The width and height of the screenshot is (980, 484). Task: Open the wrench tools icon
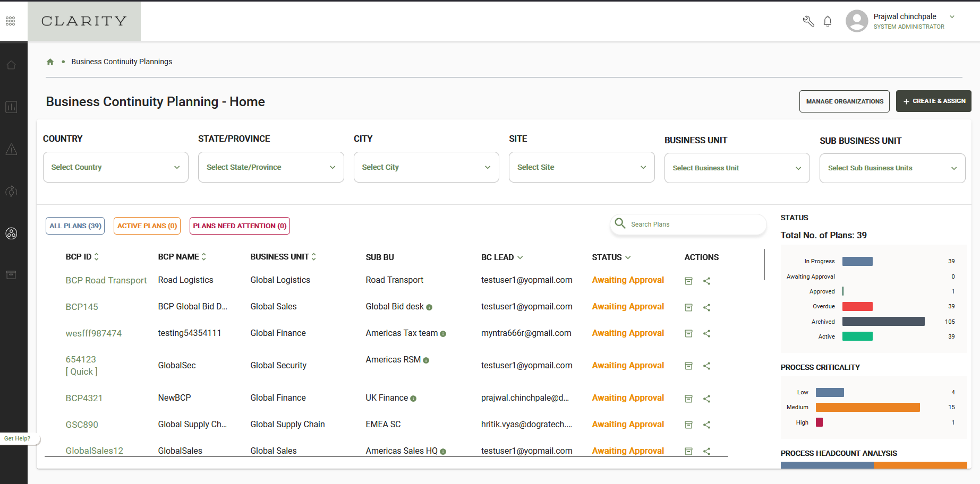808,21
